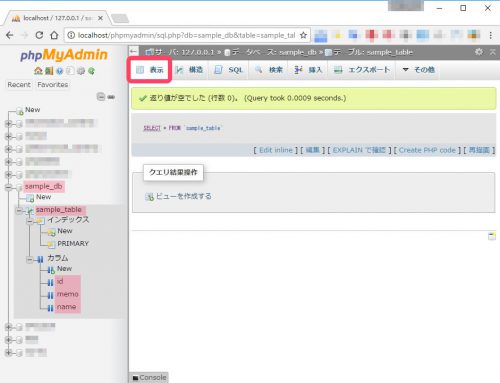
Task: Click the EXPLAIN で確認 link
Action: point(359,150)
